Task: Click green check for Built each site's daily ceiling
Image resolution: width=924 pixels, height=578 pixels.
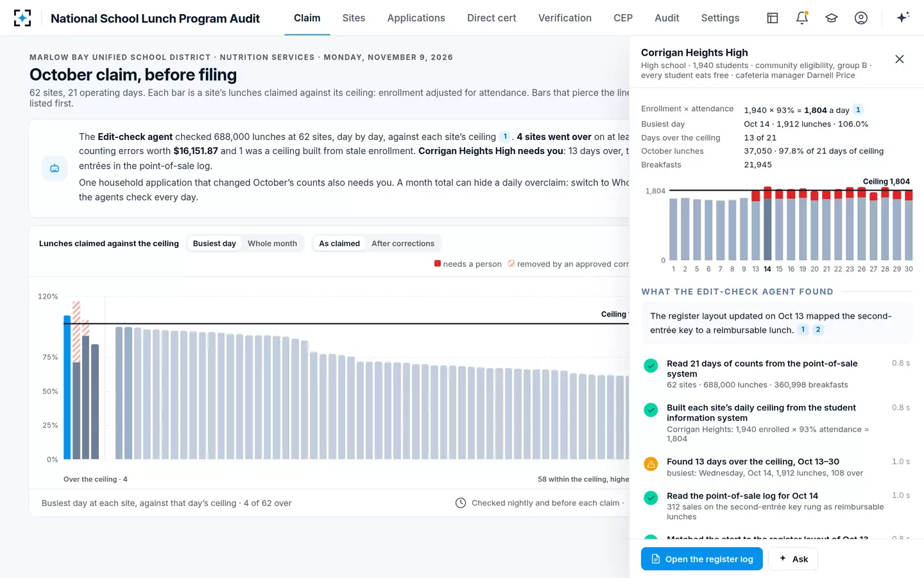Action: point(651,410)
